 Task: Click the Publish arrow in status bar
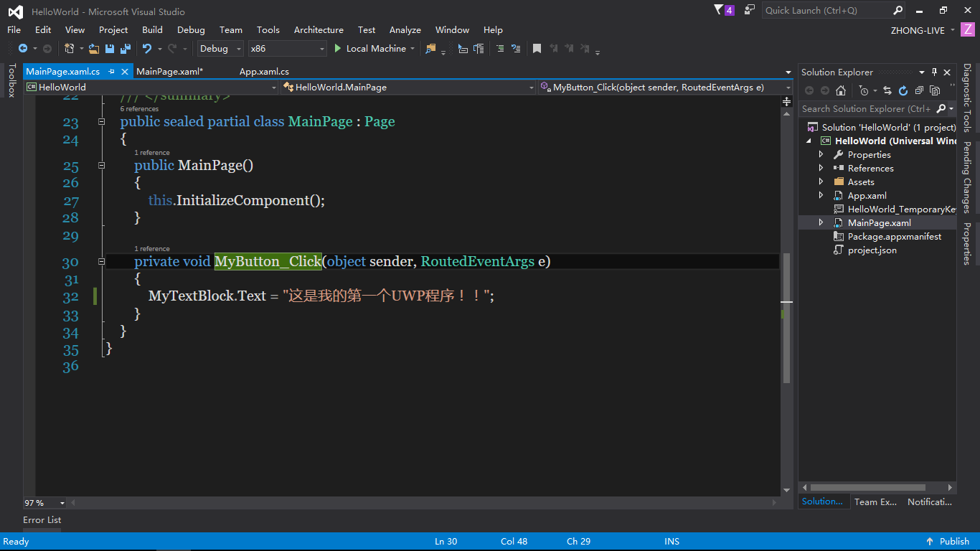click(930, 542)
